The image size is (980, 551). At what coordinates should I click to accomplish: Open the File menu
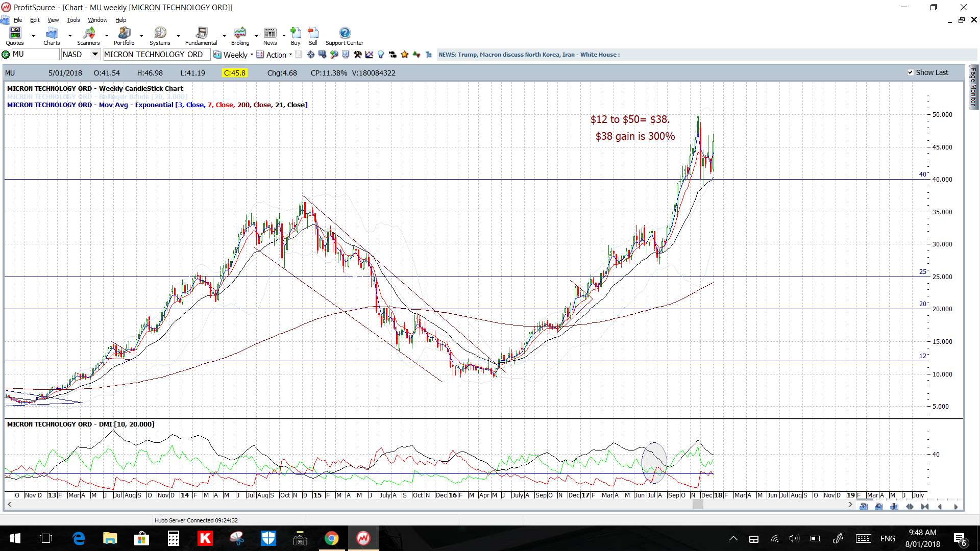coord(18,20)
